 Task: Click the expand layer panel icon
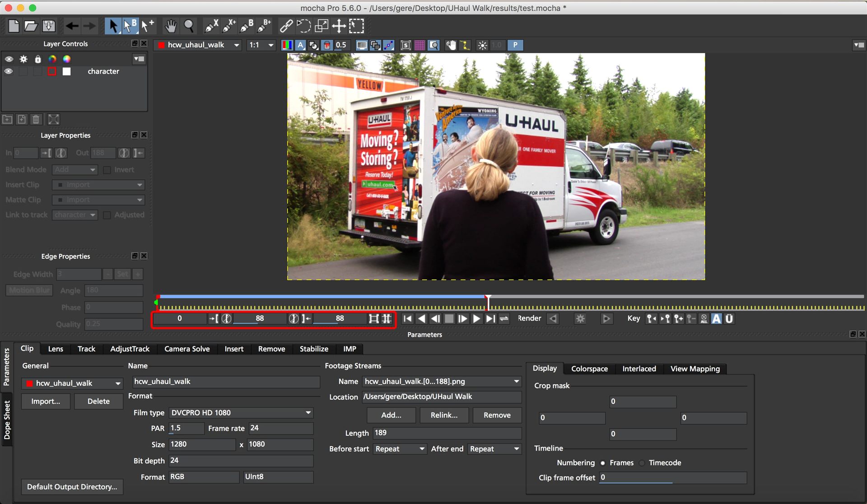(53, 119)
